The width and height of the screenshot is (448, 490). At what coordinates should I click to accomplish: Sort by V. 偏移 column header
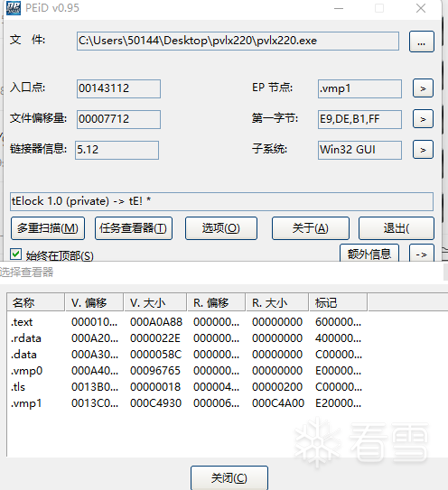pos(94,302)
